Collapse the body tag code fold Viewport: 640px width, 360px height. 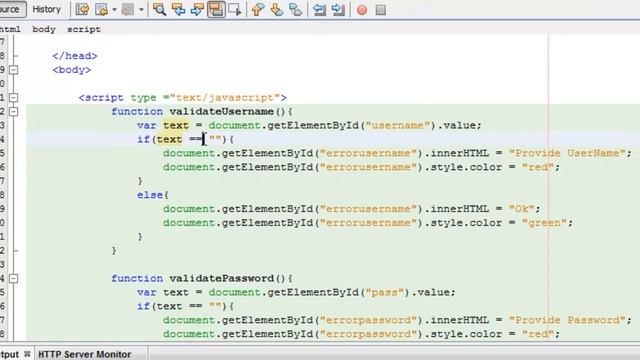[x=14, y=70]
